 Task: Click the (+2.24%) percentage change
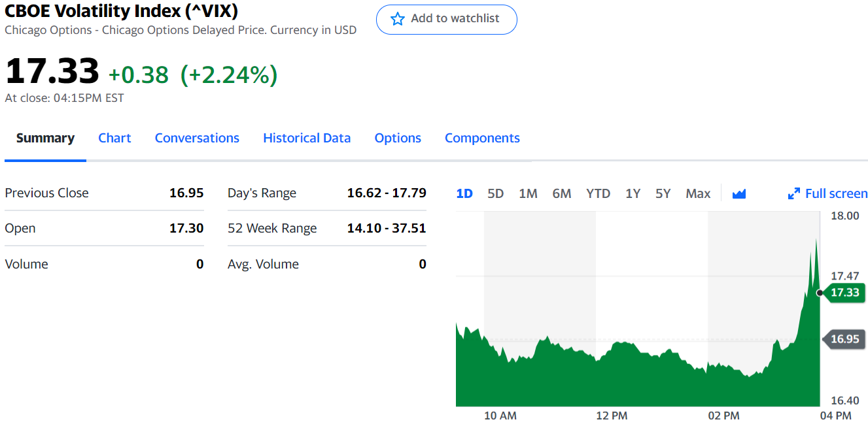click(229, 75)
